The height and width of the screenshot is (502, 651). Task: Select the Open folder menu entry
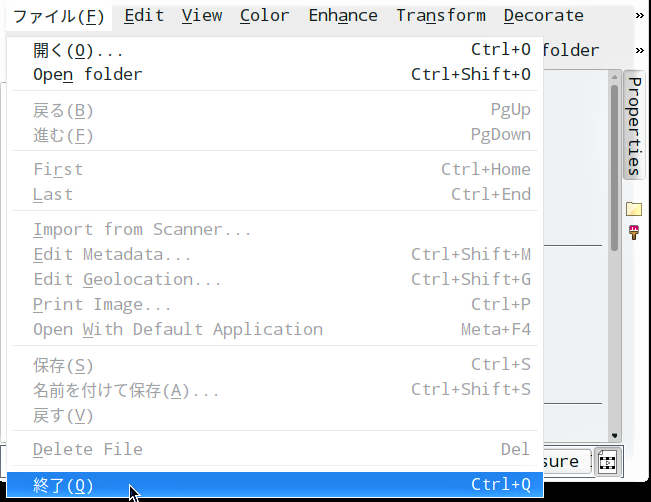coord(275,75)
